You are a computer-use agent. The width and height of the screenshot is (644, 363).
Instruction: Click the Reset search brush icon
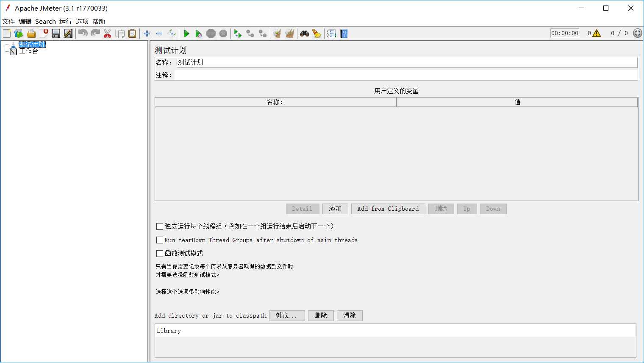click(x=317, y=34)
